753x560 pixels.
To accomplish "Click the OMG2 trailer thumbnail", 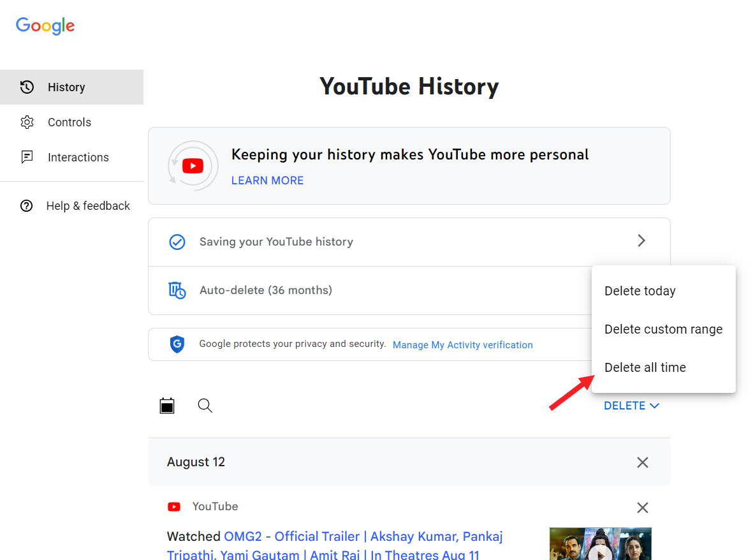I will click(600, 543).
